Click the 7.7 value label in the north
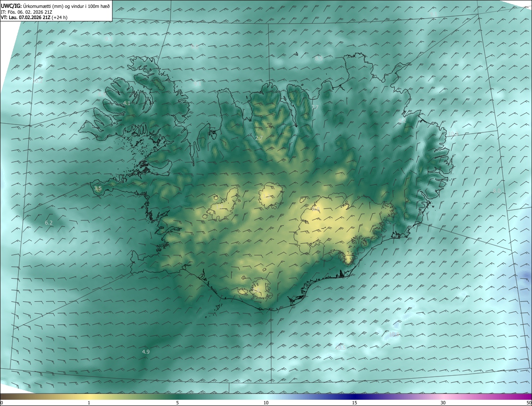The width and height of the screenshot is (532, 406). tap(315, 108)
